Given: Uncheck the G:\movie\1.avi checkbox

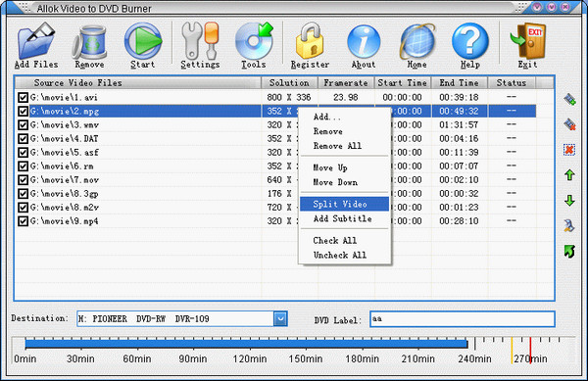Looking at the screenshot, I should coord(23,97).
